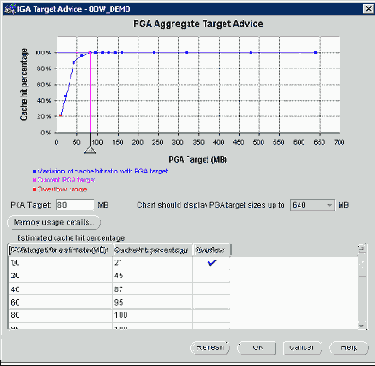Select the PGA target 80 cell
The height and width of the screenshot is (366, 375).
click(60, 315)
